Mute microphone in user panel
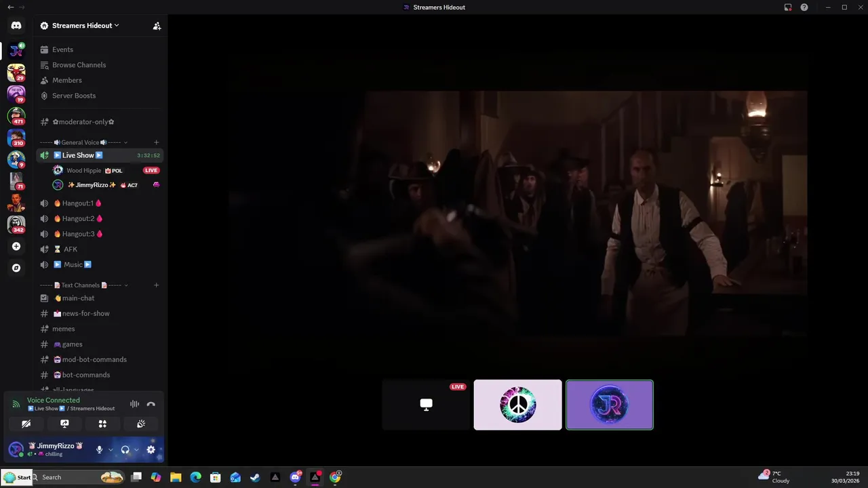 [x=99, y=449]
